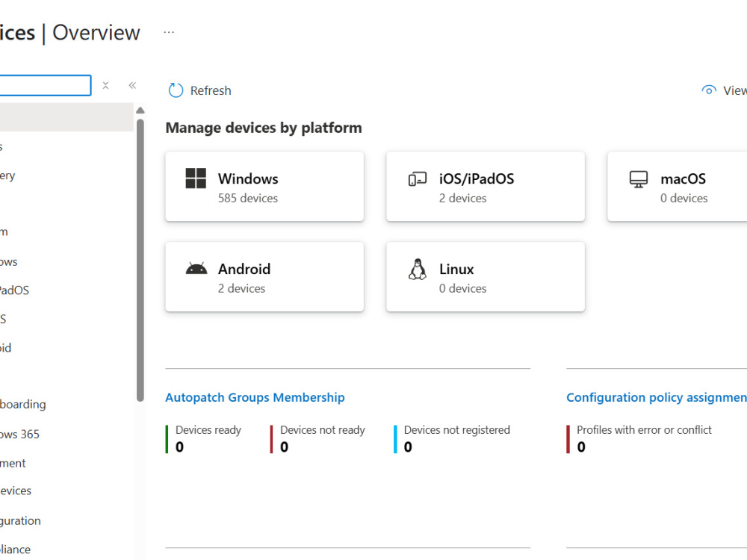
Task: Click the Refresh button label
Action: (211, 90)
